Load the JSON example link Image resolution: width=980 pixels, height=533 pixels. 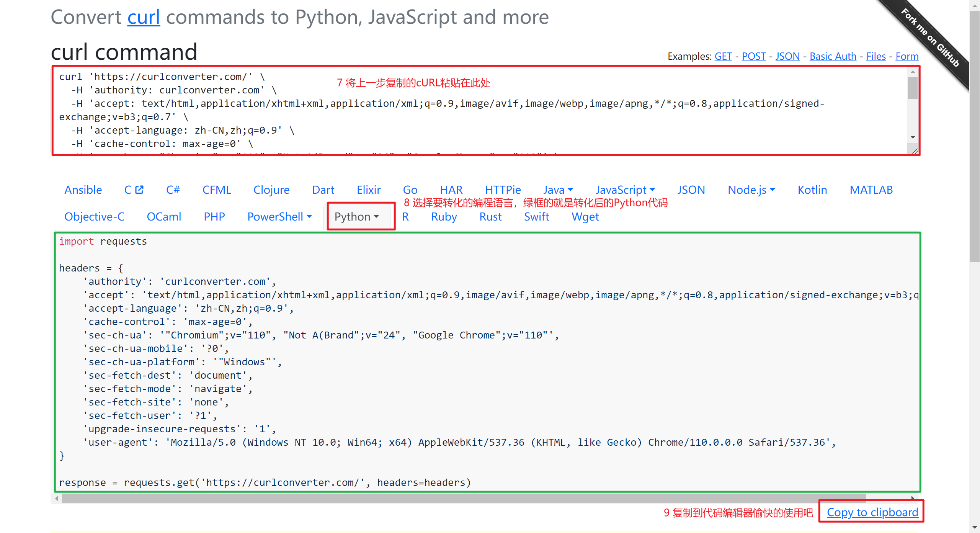click(x=787, y=56)
